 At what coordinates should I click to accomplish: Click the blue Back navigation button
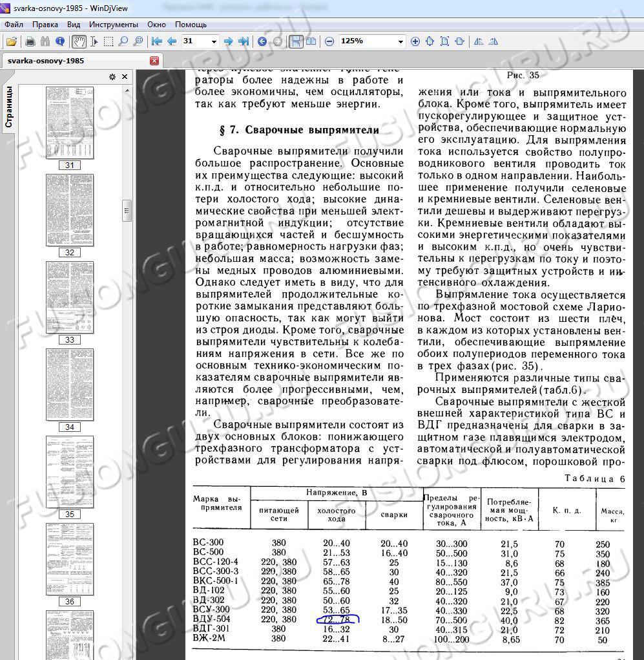[262, 41]
